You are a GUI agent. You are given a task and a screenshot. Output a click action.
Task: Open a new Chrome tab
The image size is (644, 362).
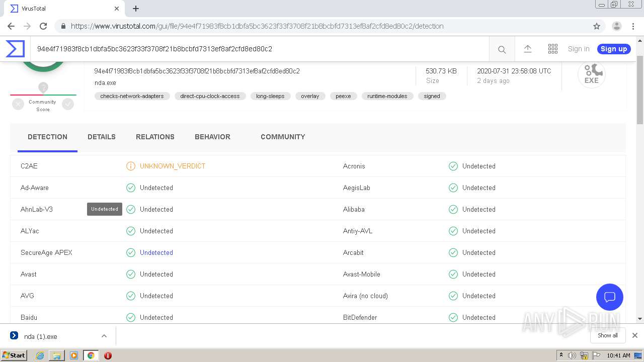pos(136,9)
